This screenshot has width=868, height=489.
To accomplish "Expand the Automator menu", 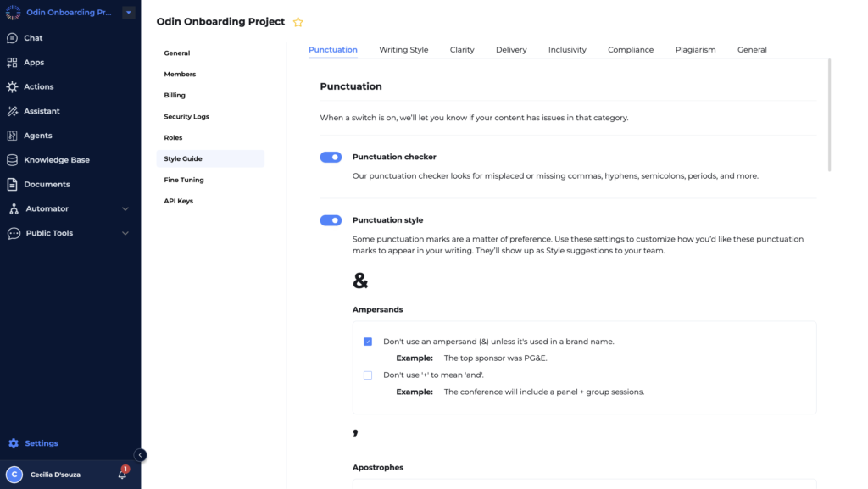I will pyautogui.click(x=125, y=208).
